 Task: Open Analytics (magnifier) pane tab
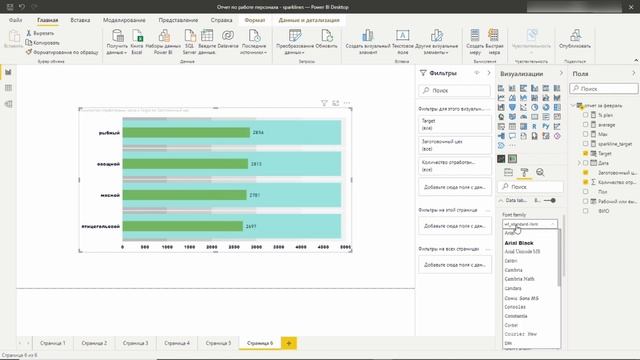(x=540, y=172)
